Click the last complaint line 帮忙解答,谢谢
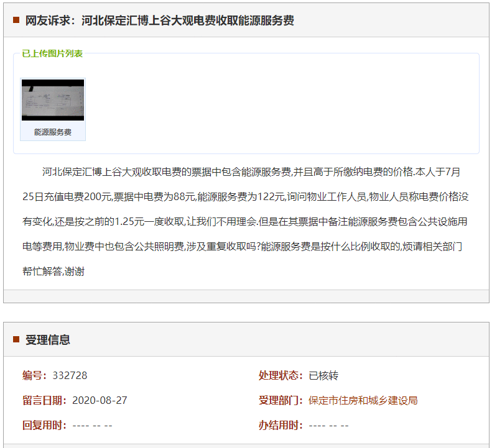The width and height of the screenshot is (492, 448). [x=53, y=271]
